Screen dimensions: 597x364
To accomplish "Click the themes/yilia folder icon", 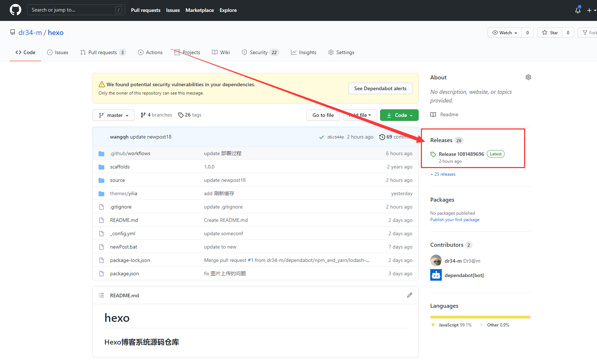I will [x=101, y=193].
